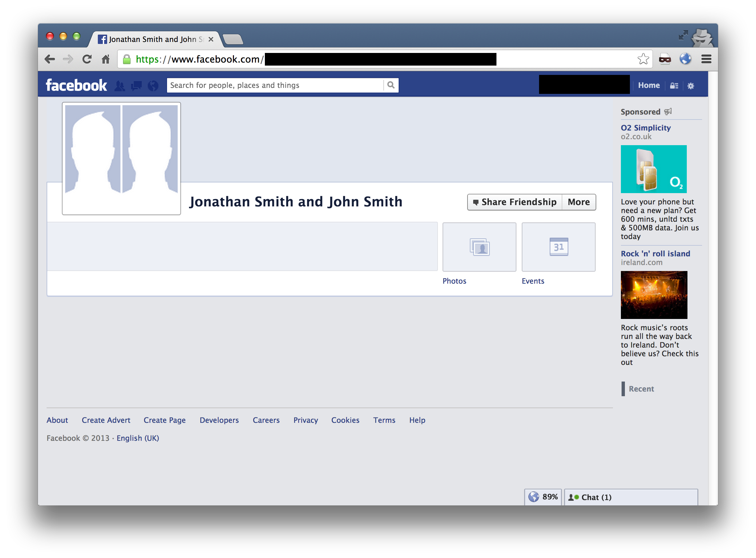The height and width of the screenshot is (558, 756).
Task: Click the Photos link label
Action: click(454, 281)
